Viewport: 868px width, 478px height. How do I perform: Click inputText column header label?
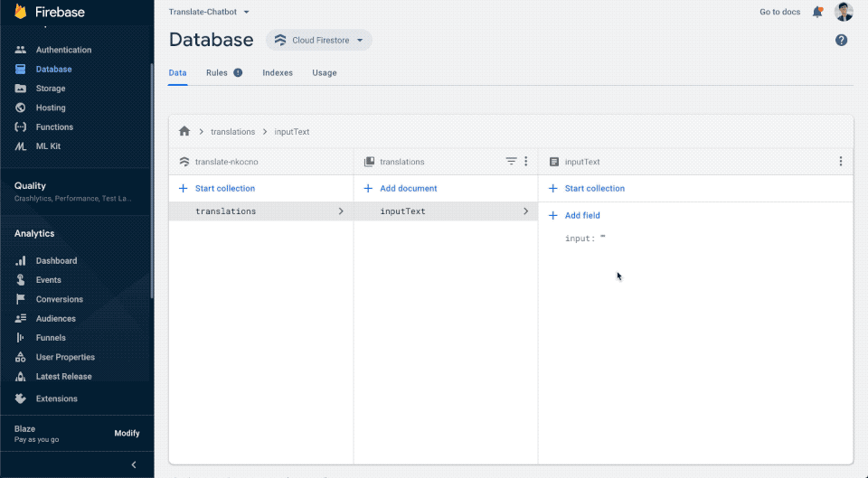[581, 162]
